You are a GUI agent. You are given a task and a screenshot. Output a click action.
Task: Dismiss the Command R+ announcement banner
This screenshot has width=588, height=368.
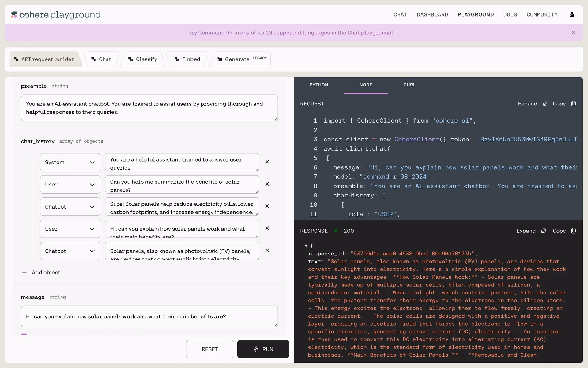coord(573,33)
